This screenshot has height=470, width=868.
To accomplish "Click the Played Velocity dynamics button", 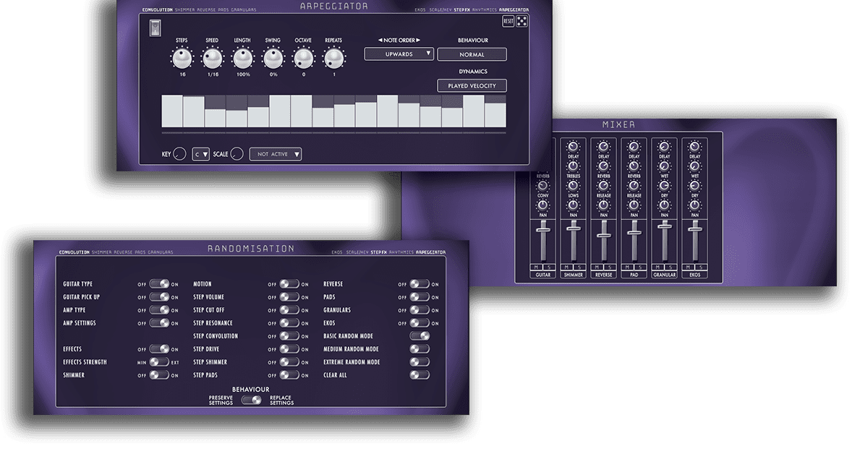I will pos(472,86).
